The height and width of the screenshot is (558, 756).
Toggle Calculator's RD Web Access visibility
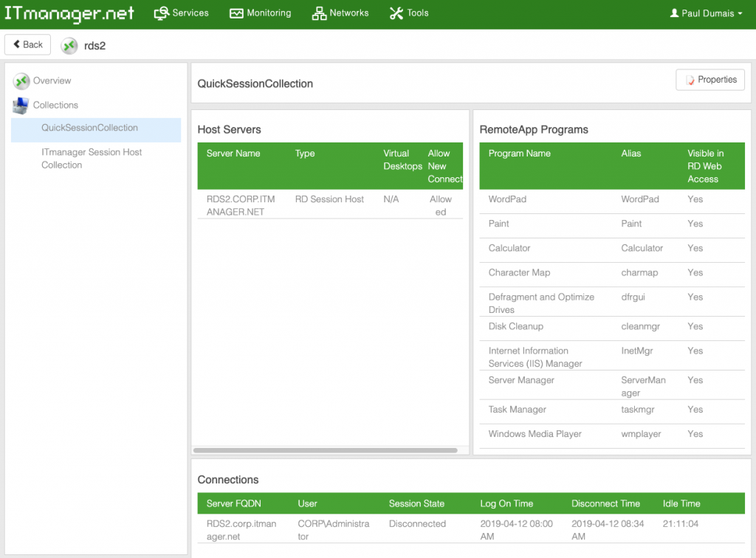pyautogui.click(x=695, y=248)
